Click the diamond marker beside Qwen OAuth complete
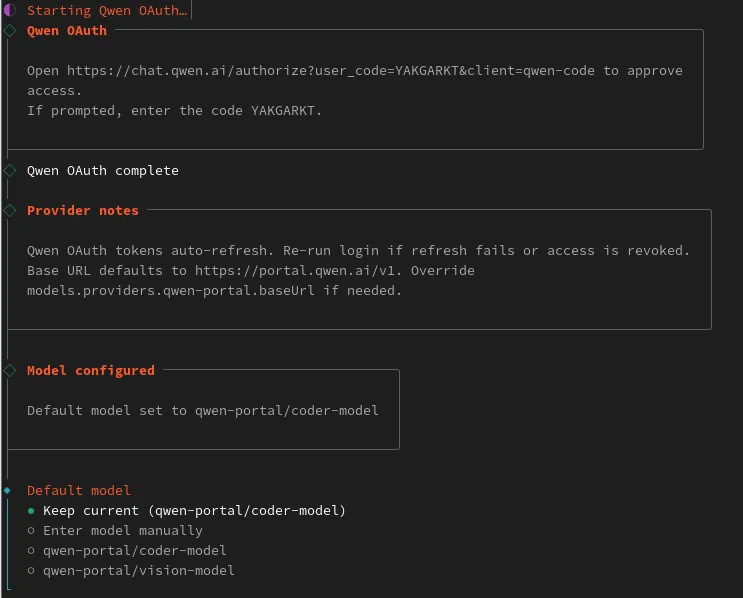 click(9, 171)
